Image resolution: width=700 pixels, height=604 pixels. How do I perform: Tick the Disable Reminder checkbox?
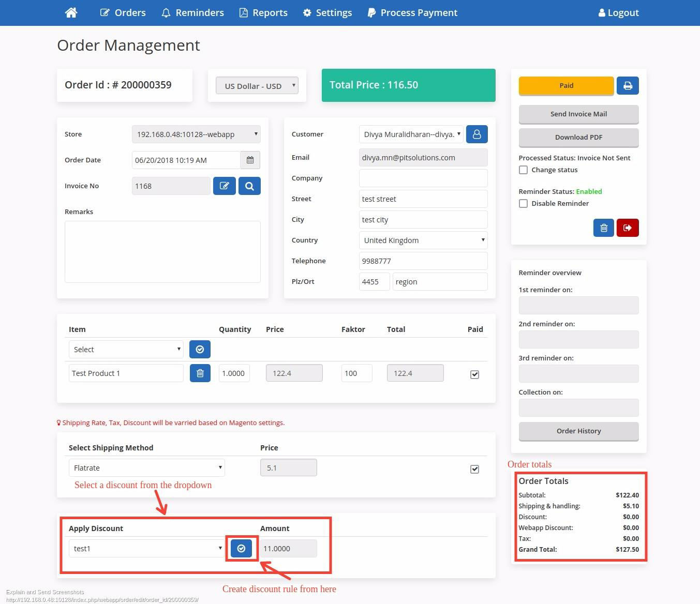point(524,204)
